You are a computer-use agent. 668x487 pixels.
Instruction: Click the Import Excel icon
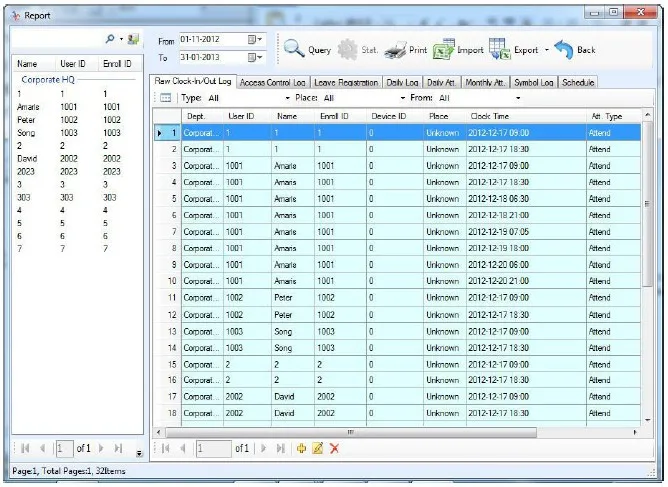pyautogui.click(x=443, y=49)
